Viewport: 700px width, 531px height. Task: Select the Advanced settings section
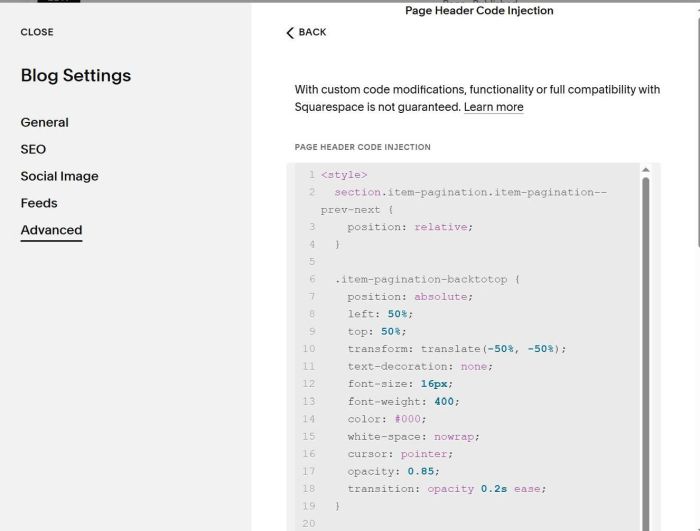click(x=51, y=230)
